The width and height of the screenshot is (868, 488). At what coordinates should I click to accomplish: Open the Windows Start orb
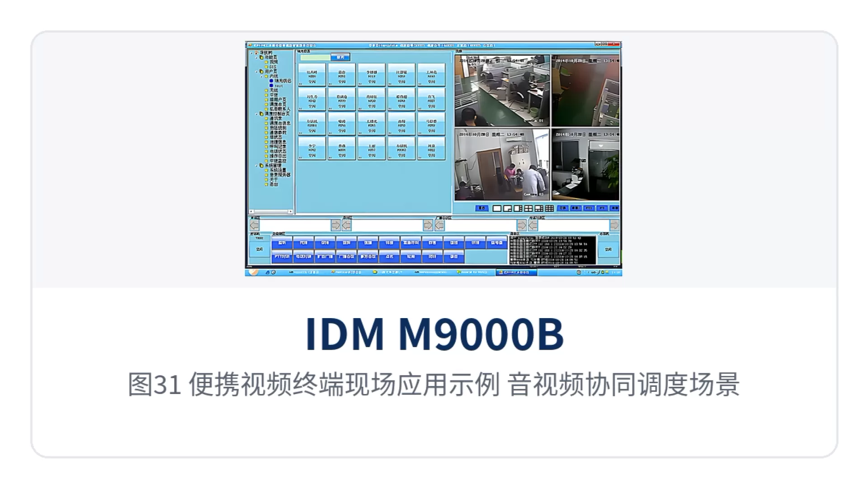(x=254, y=272)
